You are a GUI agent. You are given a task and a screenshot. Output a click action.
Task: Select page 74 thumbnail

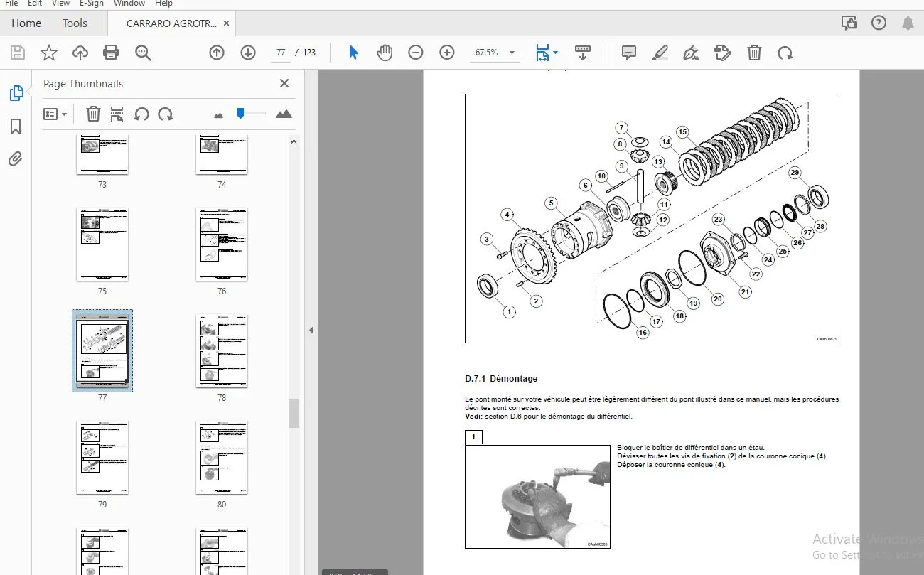click(222, 154)
